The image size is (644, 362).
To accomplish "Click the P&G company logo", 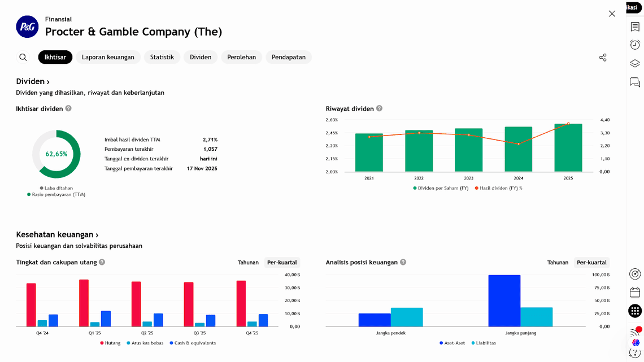I will (27, 27).
